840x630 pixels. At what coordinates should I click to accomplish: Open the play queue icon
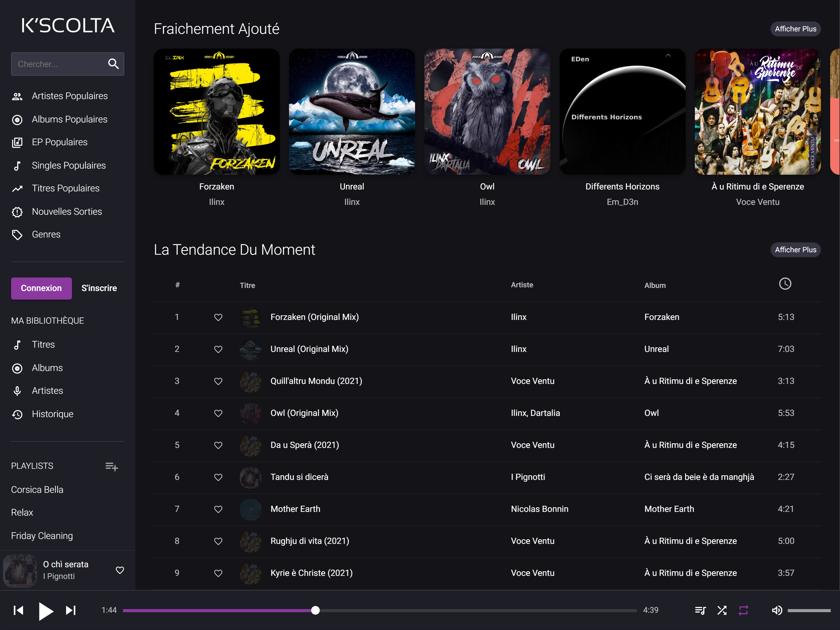tap(700, 611)
